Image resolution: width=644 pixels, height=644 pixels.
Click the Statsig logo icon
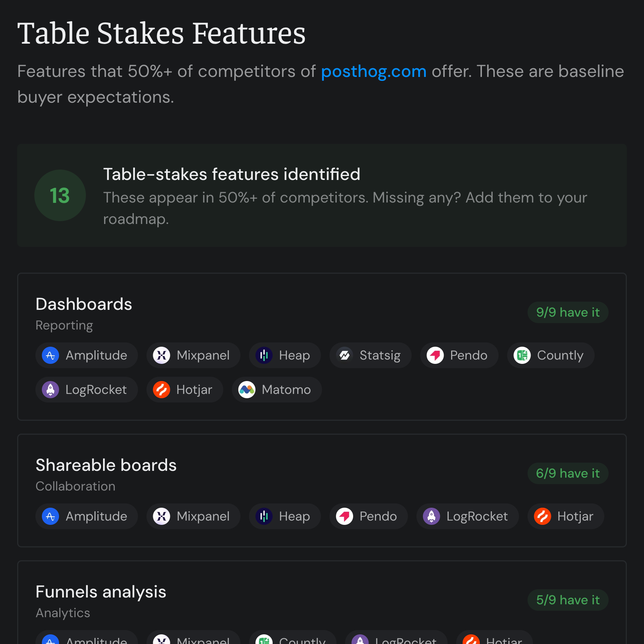(x=345, y=356)
